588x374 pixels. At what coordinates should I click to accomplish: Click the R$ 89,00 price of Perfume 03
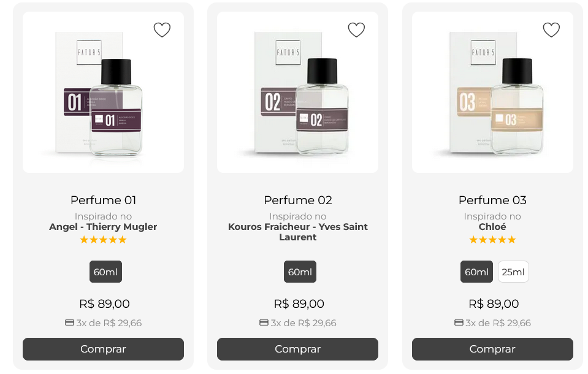click(492, 303)
